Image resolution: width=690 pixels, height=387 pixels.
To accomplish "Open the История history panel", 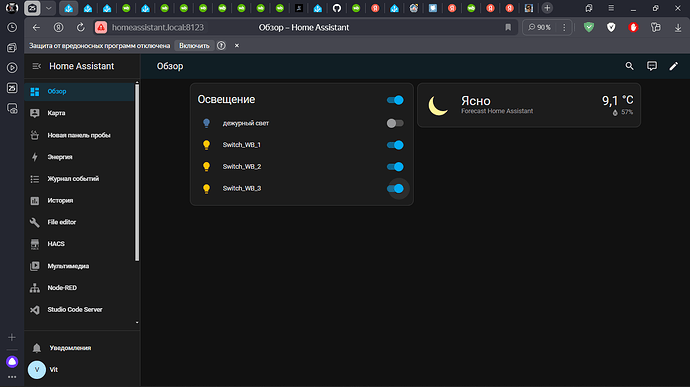I will [x=80, y=200].
